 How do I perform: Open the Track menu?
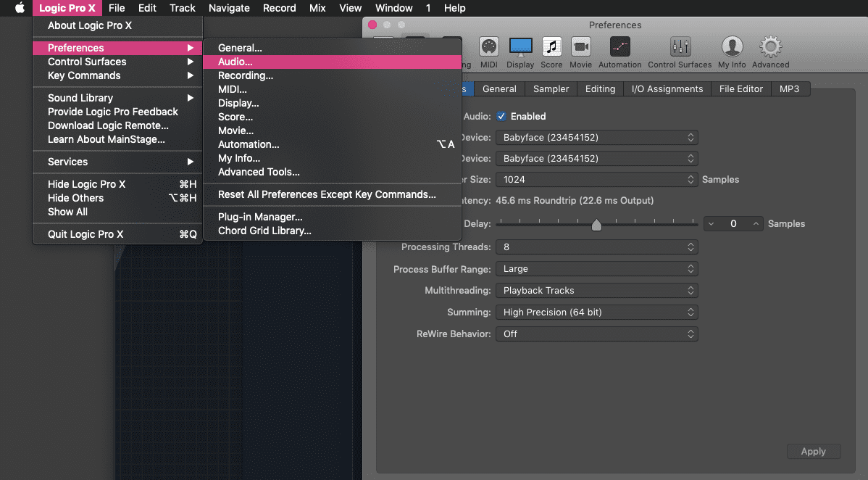[182, 8]
